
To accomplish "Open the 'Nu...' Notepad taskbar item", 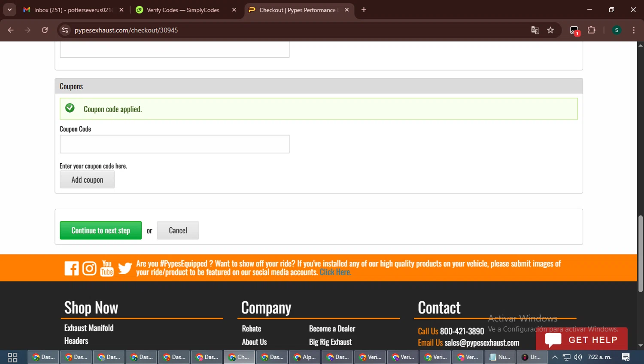I will coord(500,357).
